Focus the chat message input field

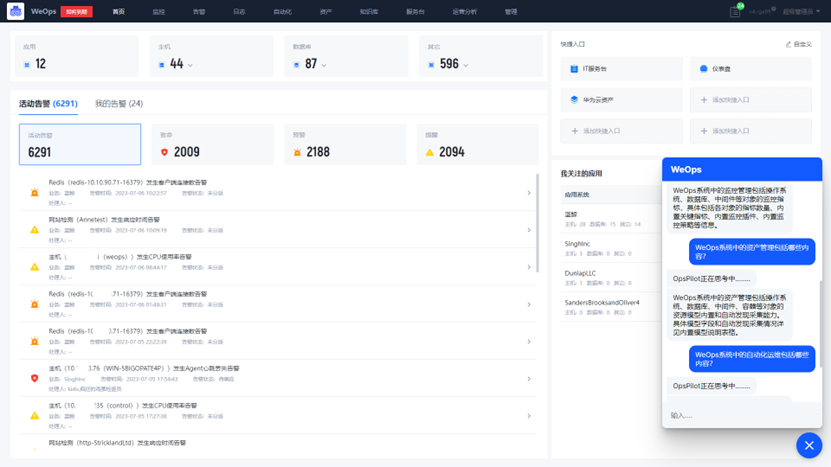(742, 415)
